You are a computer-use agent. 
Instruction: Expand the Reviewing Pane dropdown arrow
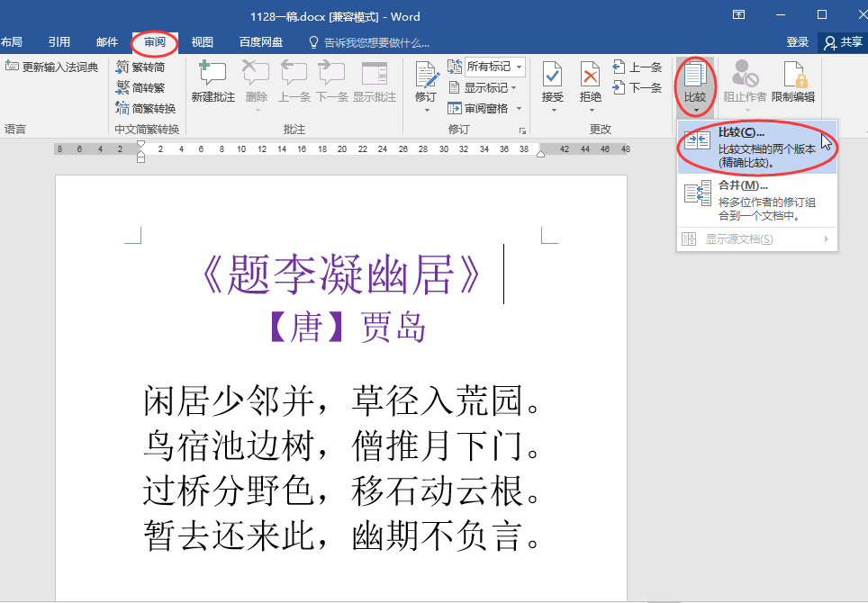pyautogui.click(x=520, y=108)
